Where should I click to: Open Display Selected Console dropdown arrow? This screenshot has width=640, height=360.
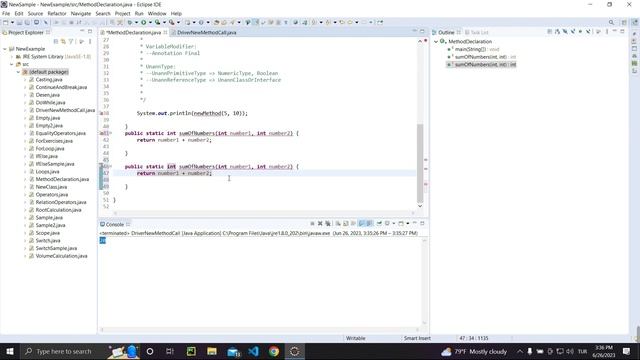(x=393, y=224)
